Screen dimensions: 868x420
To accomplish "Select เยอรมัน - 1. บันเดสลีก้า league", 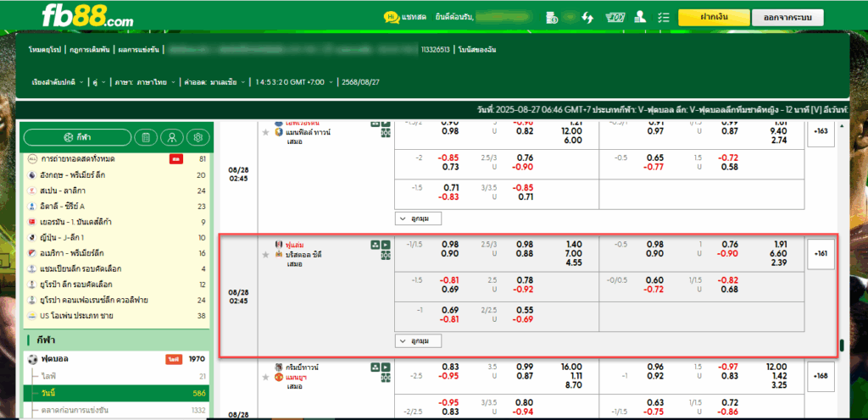I will pyautogui.click(x=116, y=222).
